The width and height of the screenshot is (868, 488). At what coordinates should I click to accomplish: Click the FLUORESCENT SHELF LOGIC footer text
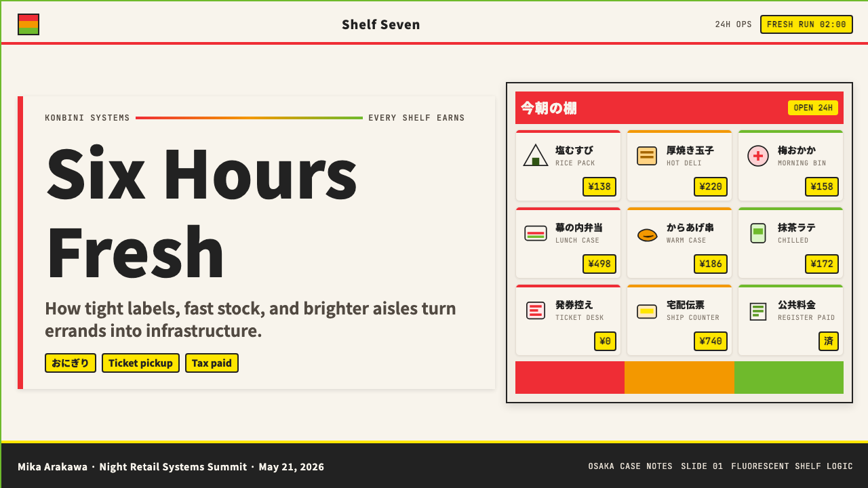coord(792,466)
